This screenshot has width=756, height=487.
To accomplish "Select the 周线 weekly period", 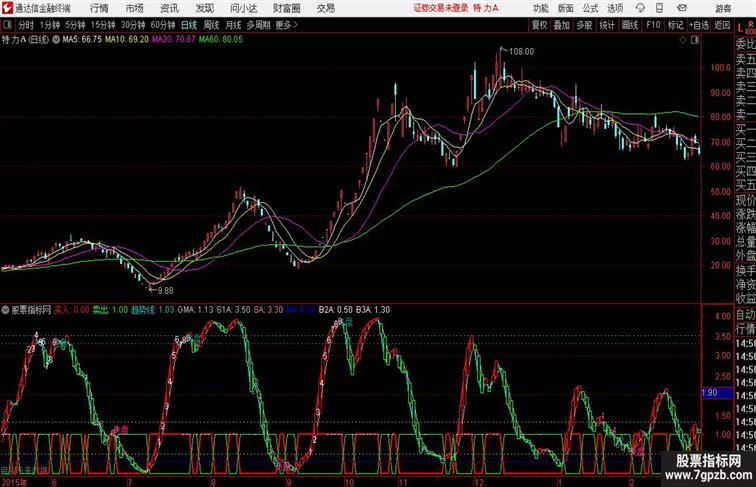I will coord(211,25).
